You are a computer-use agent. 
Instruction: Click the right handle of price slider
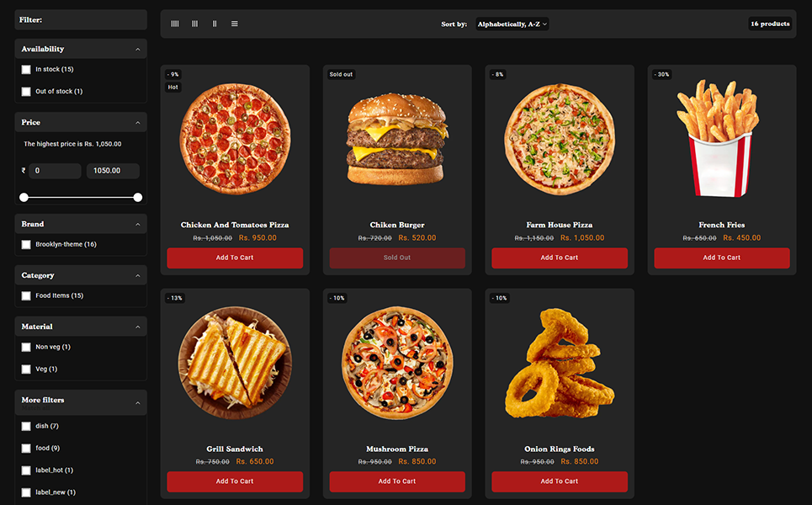click(138, 197)
